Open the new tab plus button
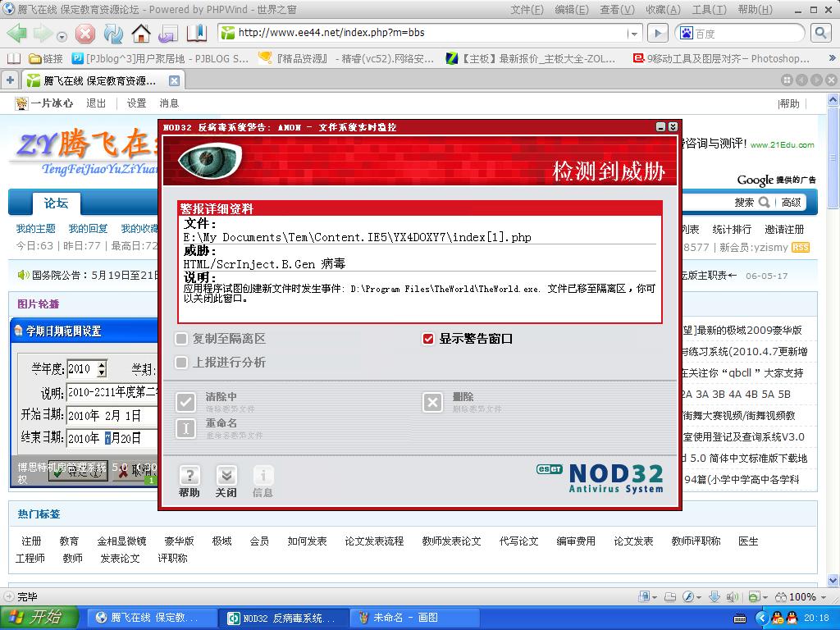The image size is (840, 630). 10,80
